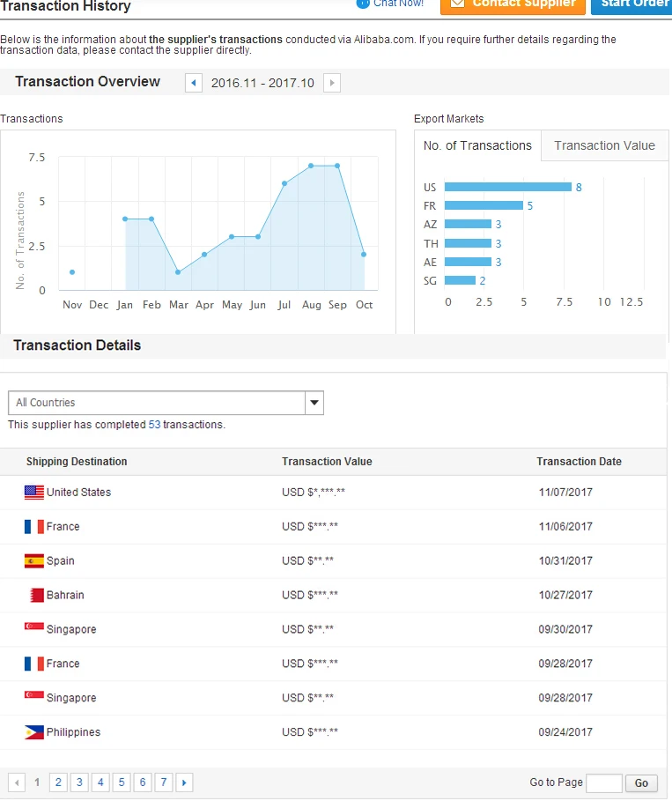Click the previous date range arrow

194,83
